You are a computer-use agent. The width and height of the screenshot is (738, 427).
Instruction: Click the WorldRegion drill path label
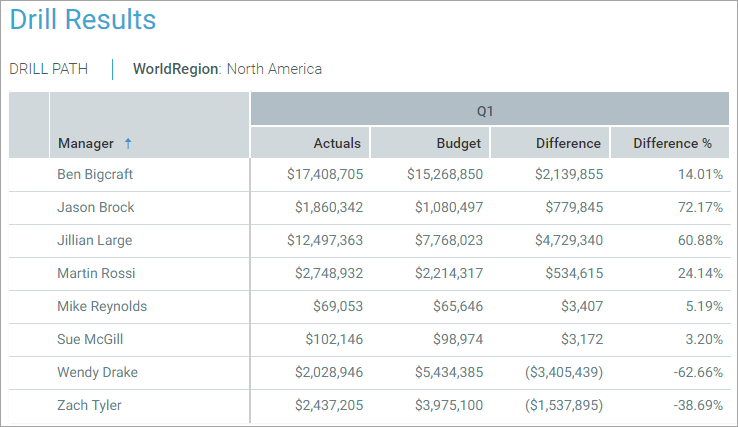(x=176, y=69)
